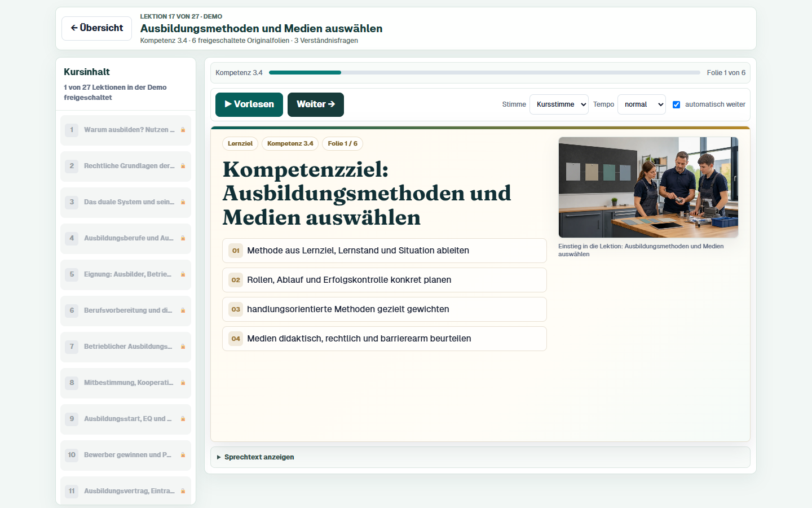Image resolution: width=812 pixels, height=508 pixels.
Task: Click the lock icon on Mitbestimmung lesson
Action: pyautogui.click(x=183, y=383)
